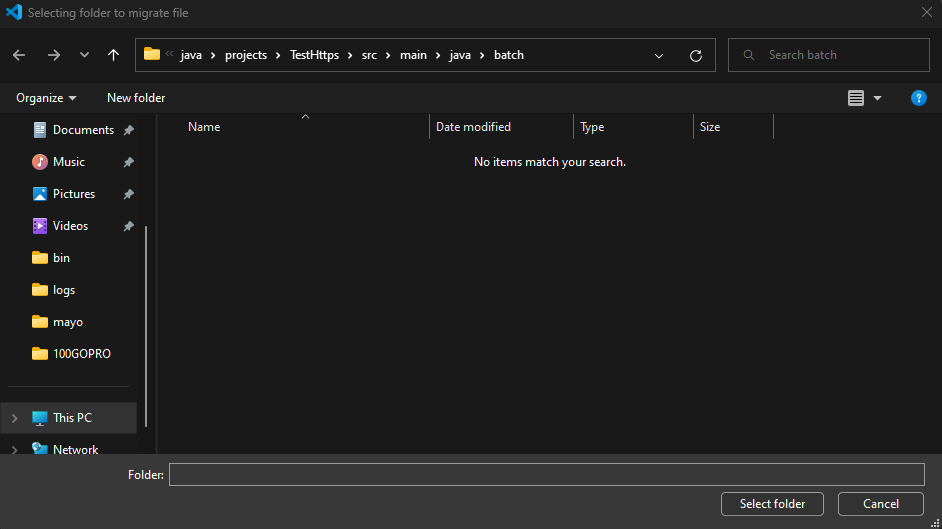Expand the This PC tree node
The height and width of the screenshot is (529, 942).
[15, 418]
